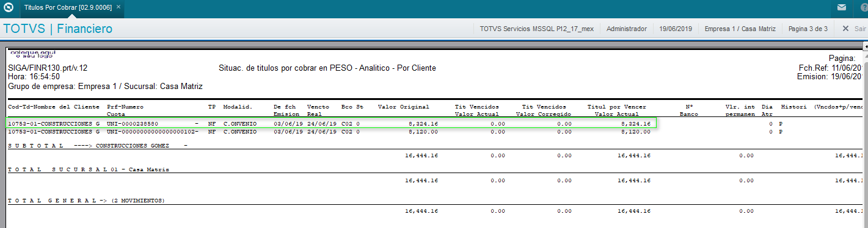Click the TOTAL GENERAL (2 MOVIMIENTOS) line
Screen dimensions: 868x228
pos(87,201)
